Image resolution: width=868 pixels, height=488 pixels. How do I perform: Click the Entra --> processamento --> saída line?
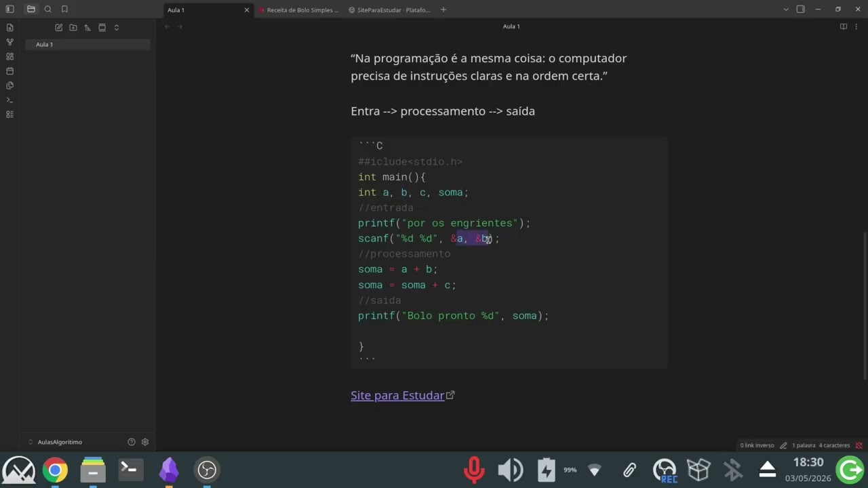click(x=443, y=111)
